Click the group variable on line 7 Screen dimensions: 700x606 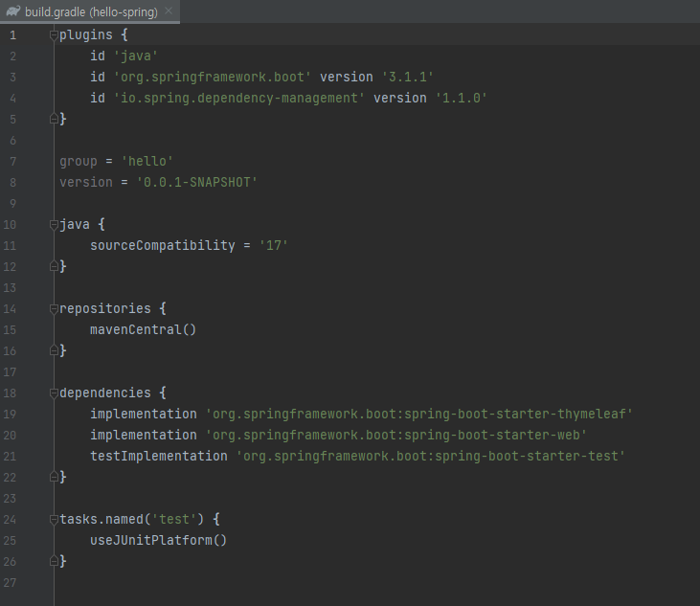pyautogui.click(x=79, y=162)
